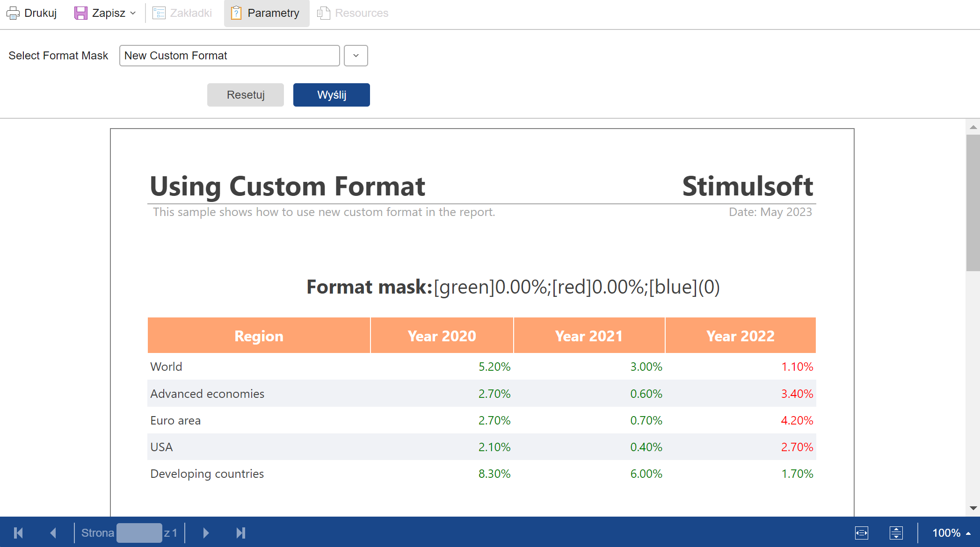Jump to the last page

tap(240, 533)
